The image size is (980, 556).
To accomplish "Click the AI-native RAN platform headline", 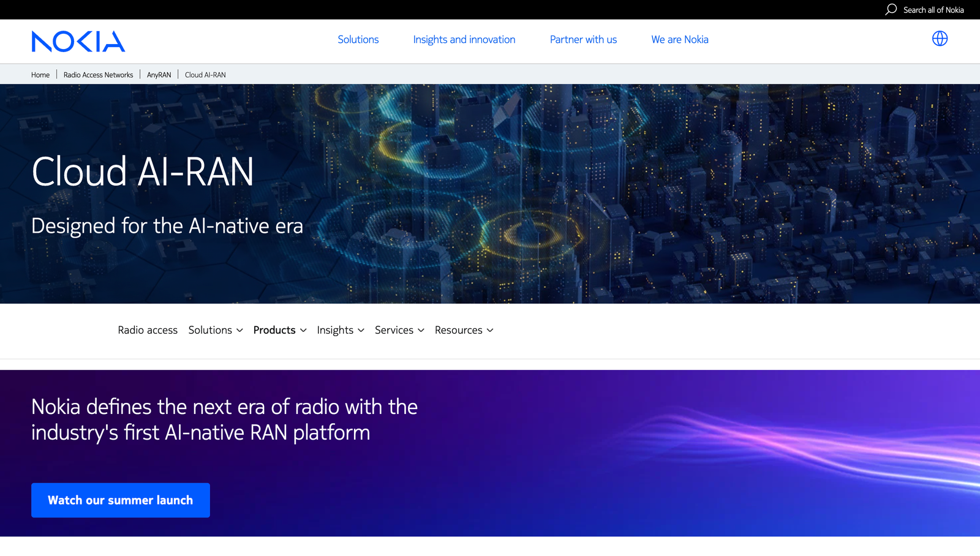I will pos(224,419).
